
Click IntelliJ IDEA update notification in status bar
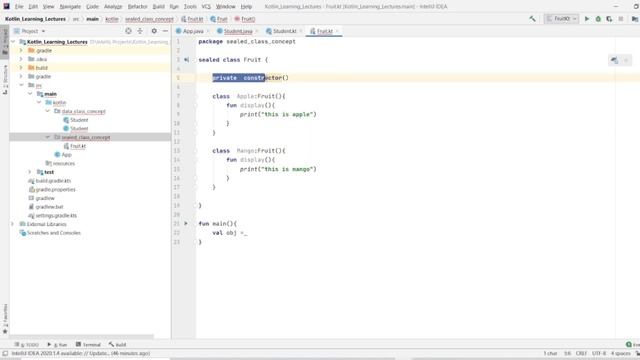[80, 353]
